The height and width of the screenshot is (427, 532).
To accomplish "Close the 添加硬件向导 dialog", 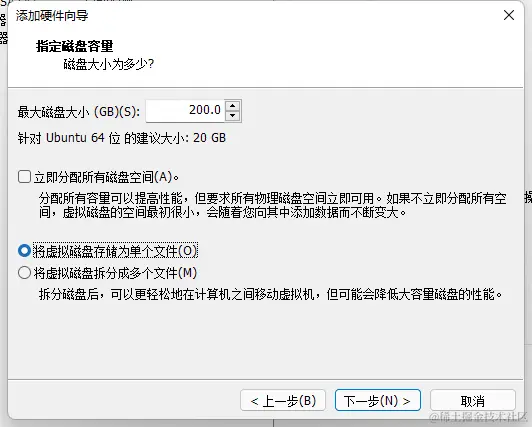I will [x=509, y=15].
